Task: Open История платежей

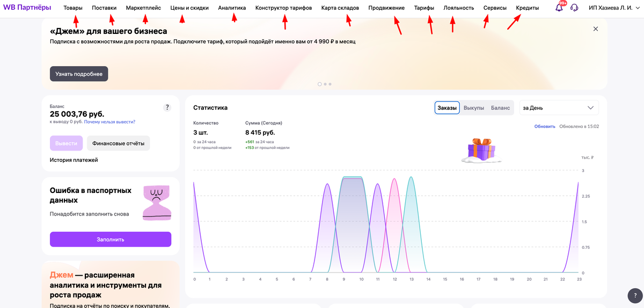Action: point(74,160)
